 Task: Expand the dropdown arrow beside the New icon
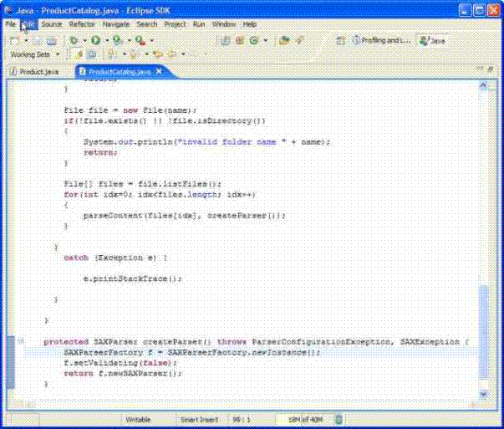(26, 40)
